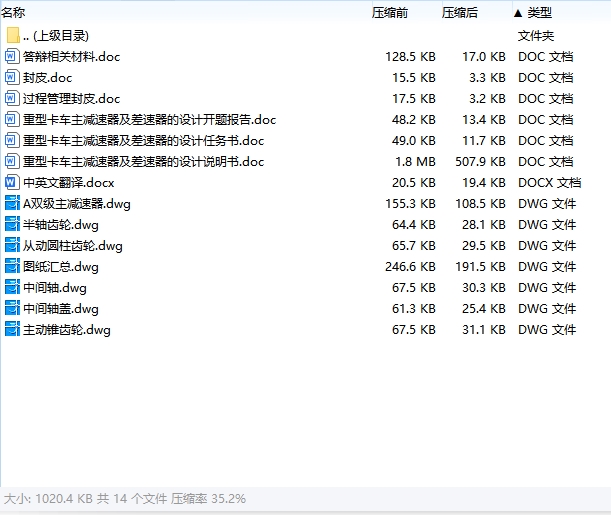The height and width of the screenshot is (515, 611).
Task: Sort by the 名称 column header
Action: coord(13,12)
